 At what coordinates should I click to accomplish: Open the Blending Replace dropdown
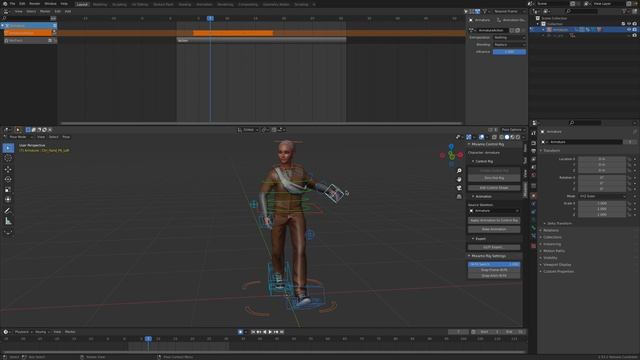[x=509, y=45]
